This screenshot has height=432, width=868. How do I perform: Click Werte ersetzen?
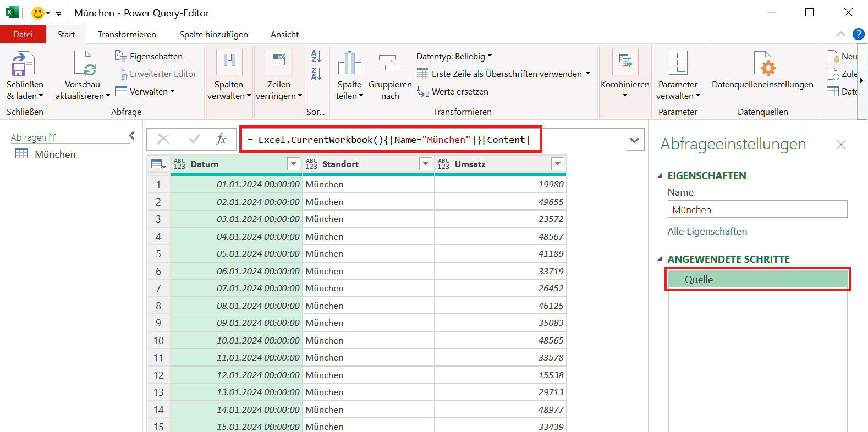click(453, 91)
